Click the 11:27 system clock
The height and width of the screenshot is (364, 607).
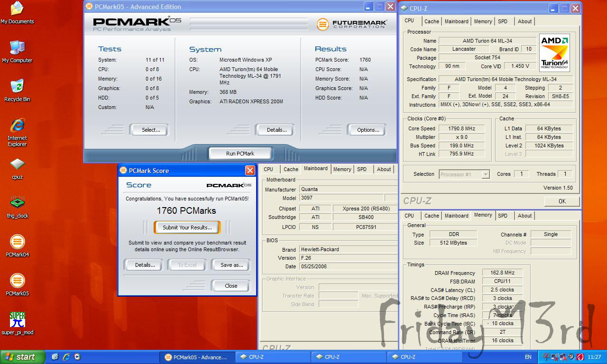click(594, 357)
